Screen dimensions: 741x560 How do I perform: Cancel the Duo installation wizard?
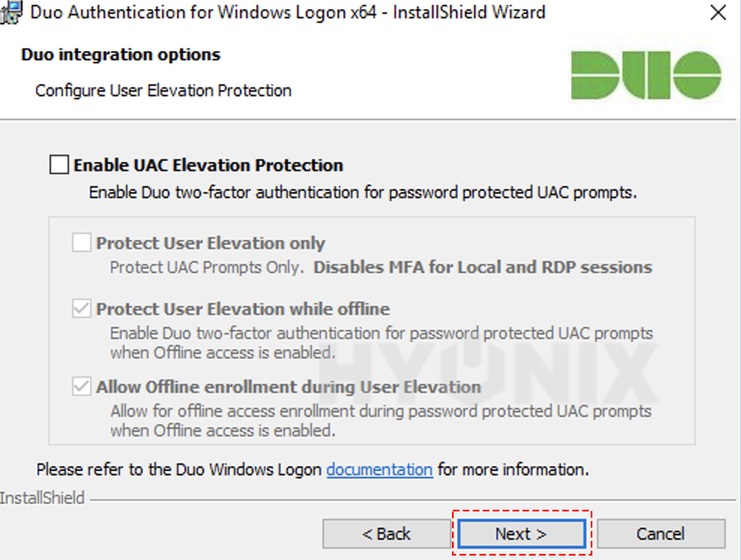pos(660,533)
